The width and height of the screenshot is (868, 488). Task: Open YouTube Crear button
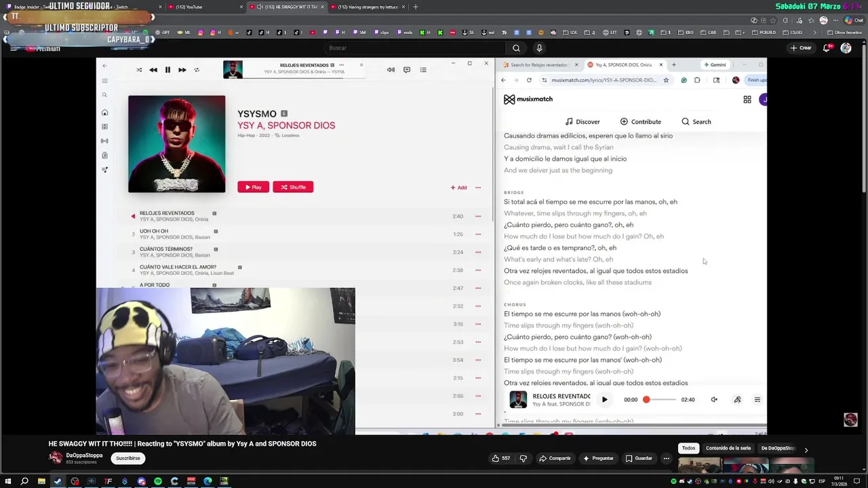click(800, 48)
